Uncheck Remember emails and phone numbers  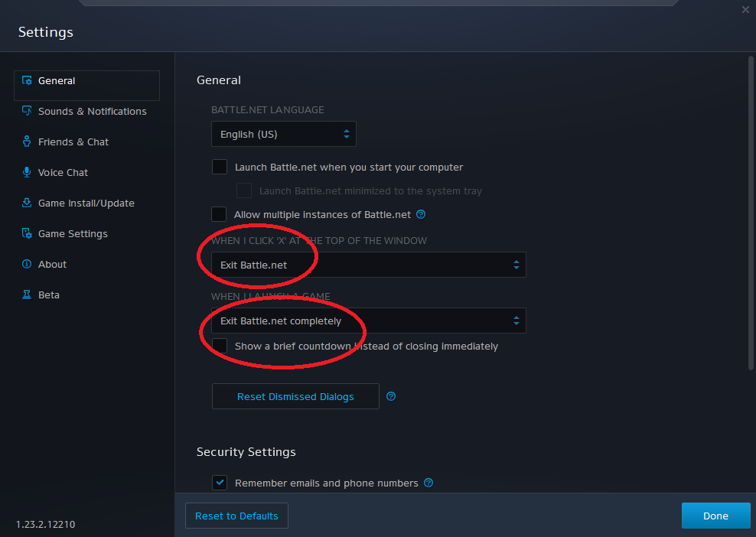(x=220, y=483)
